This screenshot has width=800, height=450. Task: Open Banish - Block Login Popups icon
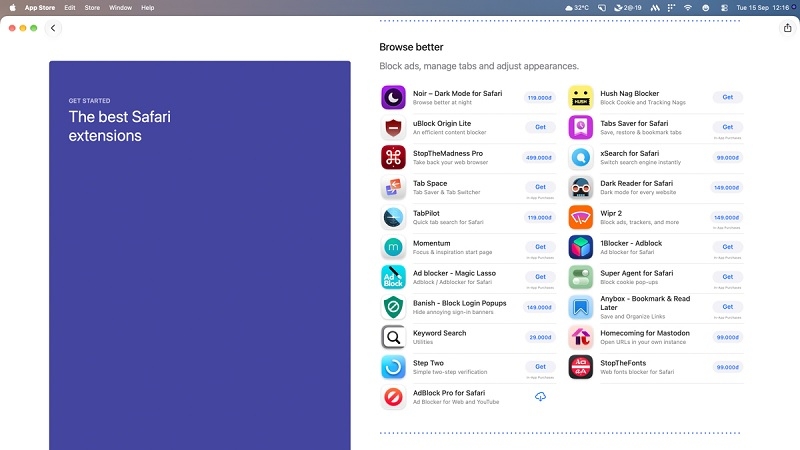coord(393,307)
